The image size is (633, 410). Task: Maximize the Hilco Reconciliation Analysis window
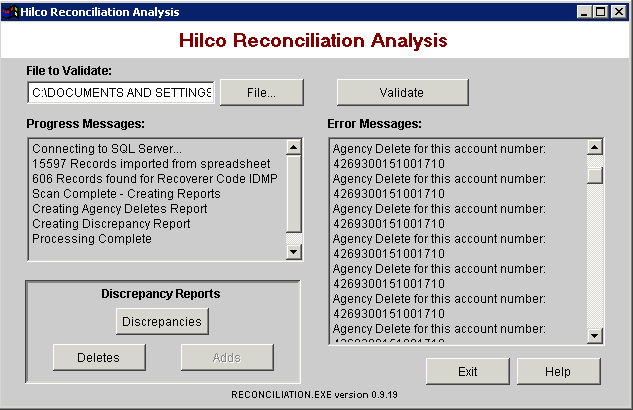[601, 12]
